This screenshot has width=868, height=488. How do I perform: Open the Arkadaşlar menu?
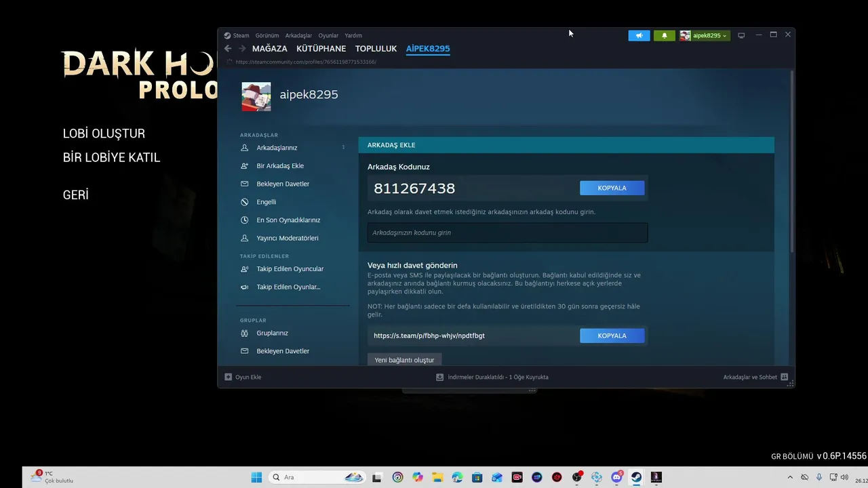tap(298, 35)
